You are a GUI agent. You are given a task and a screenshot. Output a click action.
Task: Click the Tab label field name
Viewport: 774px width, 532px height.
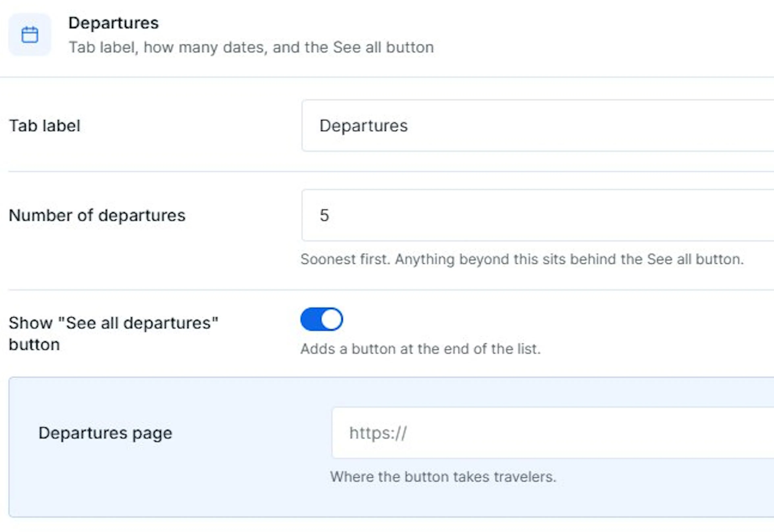44,126
